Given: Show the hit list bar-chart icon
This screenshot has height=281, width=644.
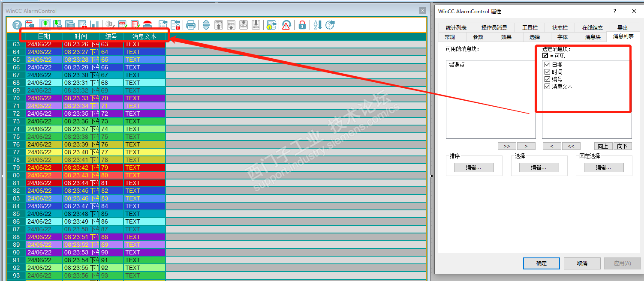Looking at the screenshot, I should coord(95,25).
